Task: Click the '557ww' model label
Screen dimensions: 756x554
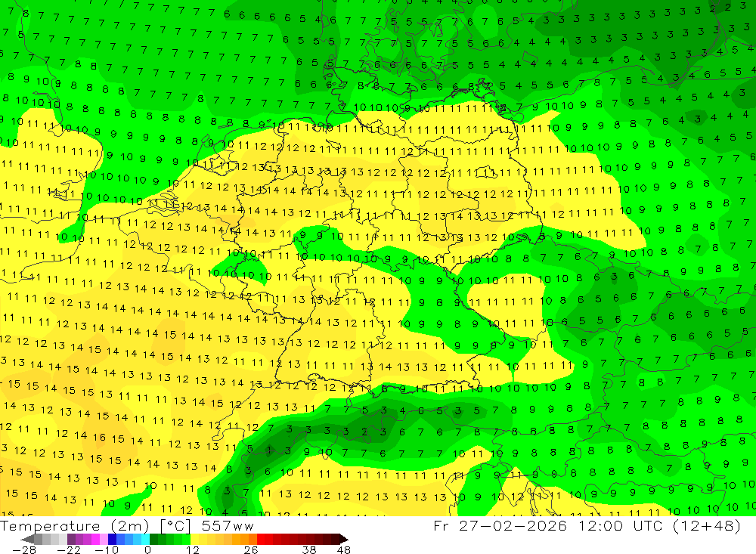Action: tap(228, 526)
